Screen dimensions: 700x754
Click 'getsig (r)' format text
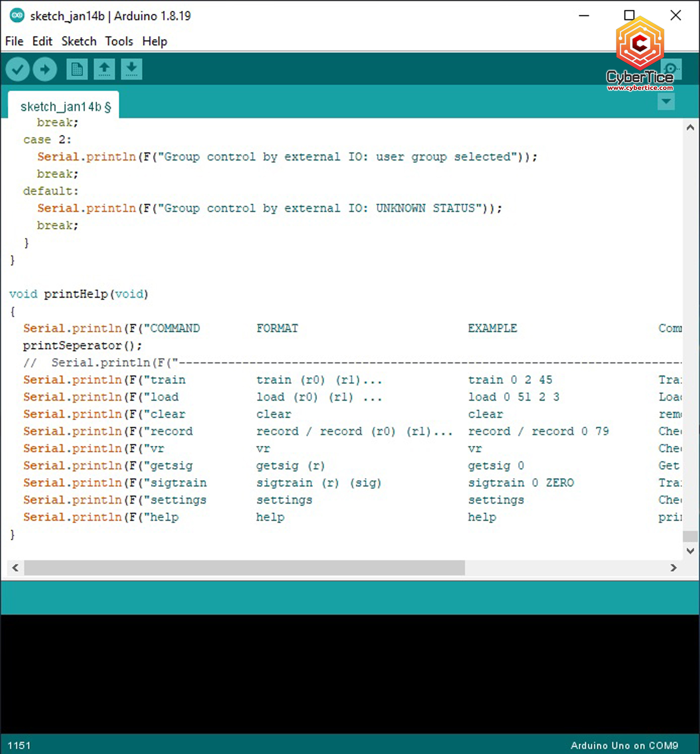290,466
